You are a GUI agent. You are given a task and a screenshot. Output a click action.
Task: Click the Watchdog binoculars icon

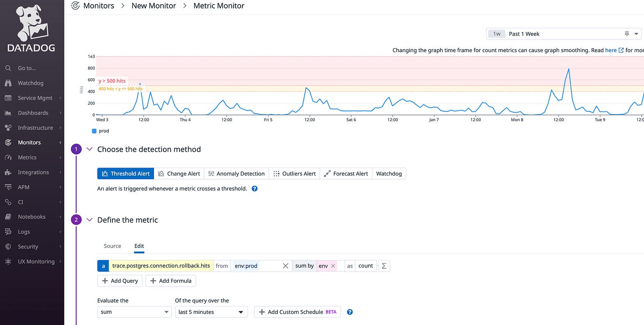coord(8,83)
